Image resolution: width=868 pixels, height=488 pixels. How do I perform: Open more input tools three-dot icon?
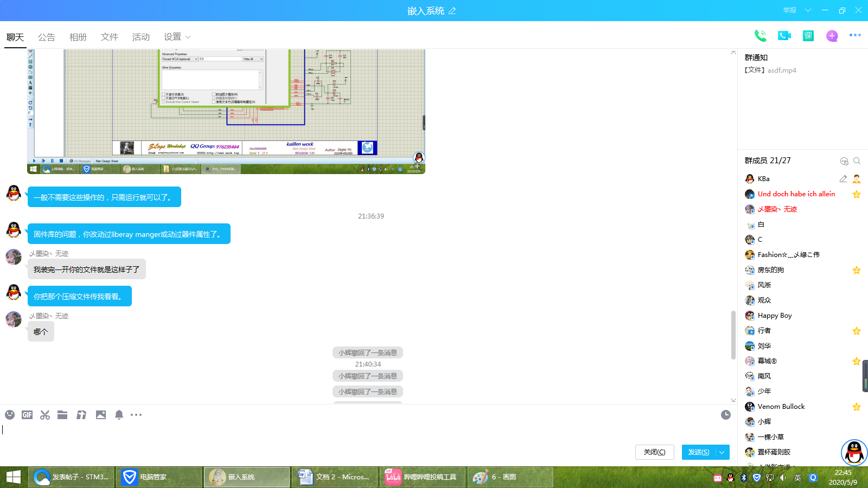pos(136,415)
